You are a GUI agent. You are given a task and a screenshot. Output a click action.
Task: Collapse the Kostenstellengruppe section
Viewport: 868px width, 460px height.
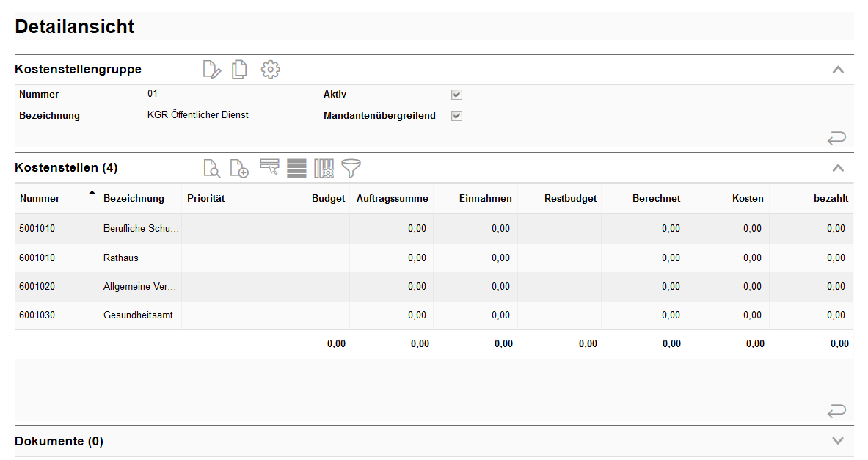click(838, 70)
